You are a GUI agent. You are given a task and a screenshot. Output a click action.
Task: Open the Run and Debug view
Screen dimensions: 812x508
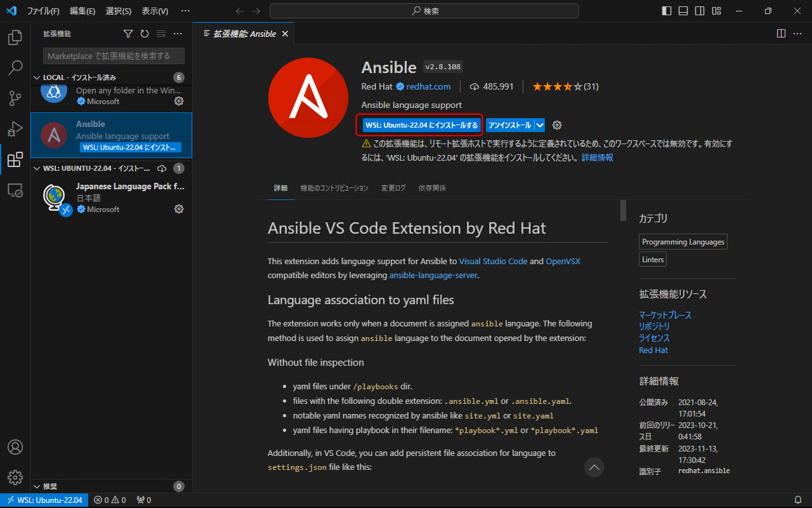pos(15,129)
